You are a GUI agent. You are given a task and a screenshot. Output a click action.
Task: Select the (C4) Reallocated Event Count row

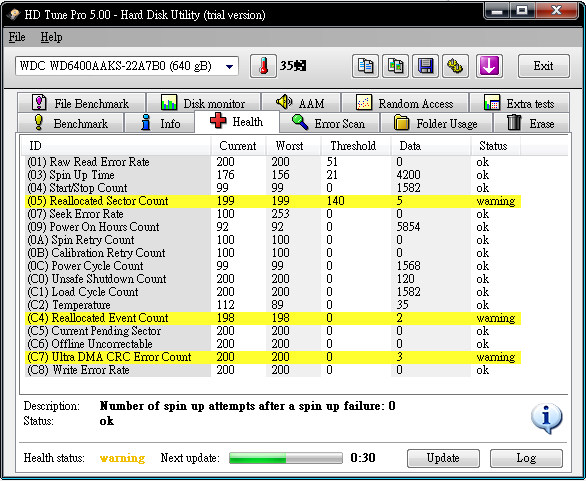tap(273, 318)
